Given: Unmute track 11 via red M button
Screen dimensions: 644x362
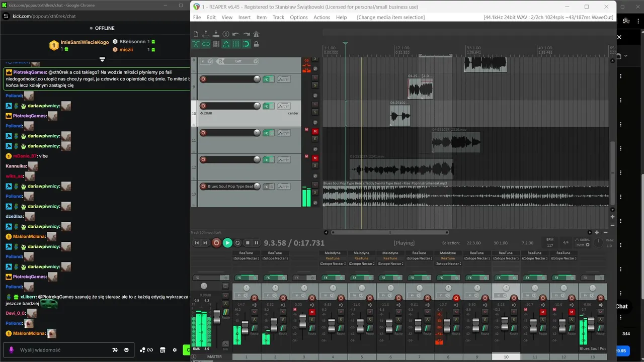Looking at the screenshot, I should (315, 131).
